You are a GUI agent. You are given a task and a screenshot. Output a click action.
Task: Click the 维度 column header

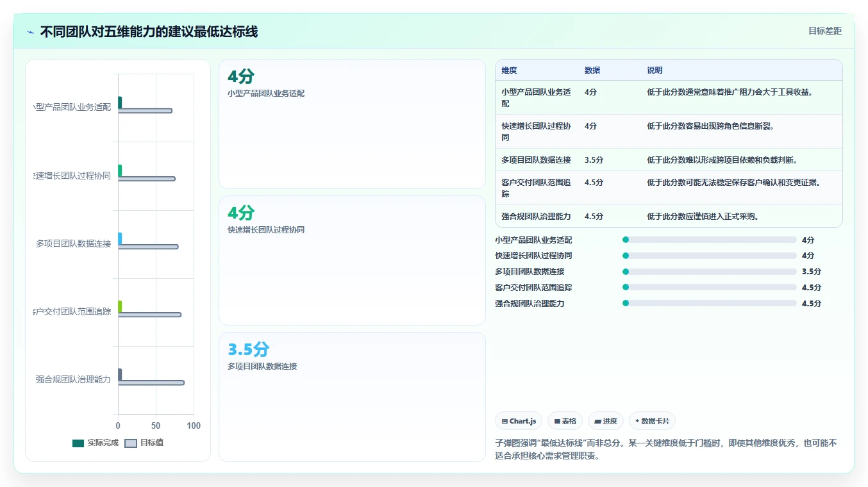click(x=509, y=70)
